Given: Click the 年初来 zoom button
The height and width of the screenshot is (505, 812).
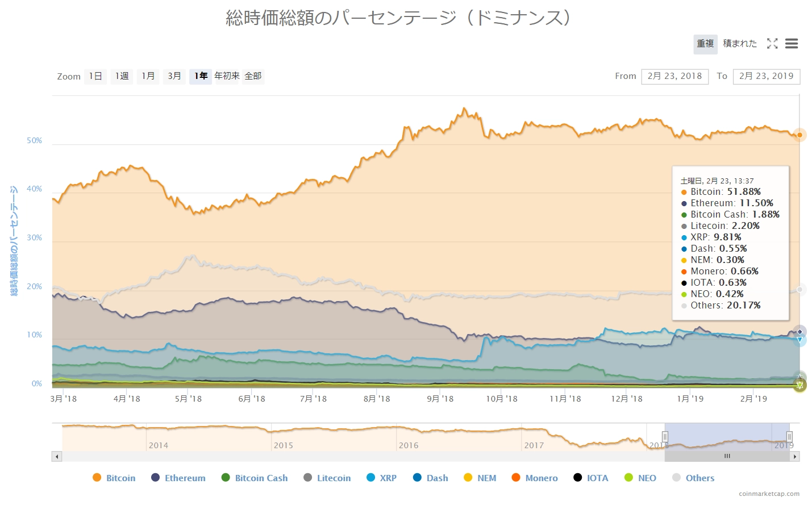Looking at the screenshot, I should point(227,76).
